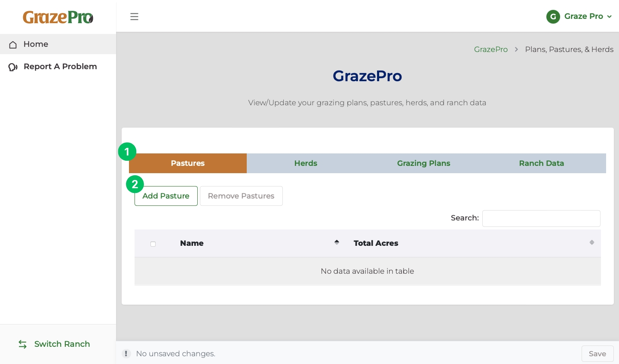Go to Home in sidebar
Screen dimensions: 619x364
(x=58, y=44)
